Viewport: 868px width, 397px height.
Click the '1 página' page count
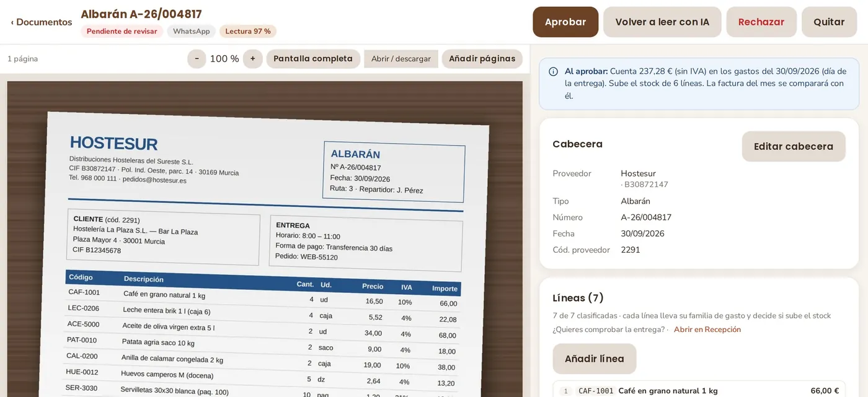(x=23, y=59)
